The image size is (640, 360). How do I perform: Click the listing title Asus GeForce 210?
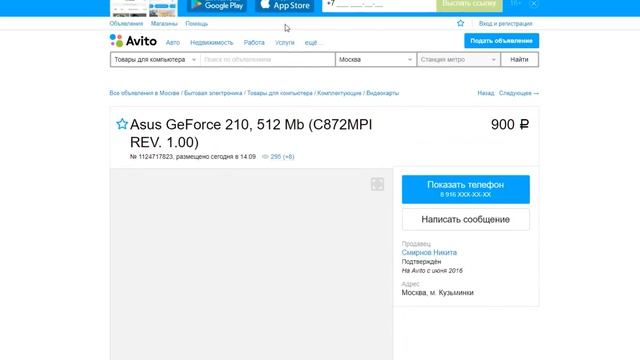[251, 133]
